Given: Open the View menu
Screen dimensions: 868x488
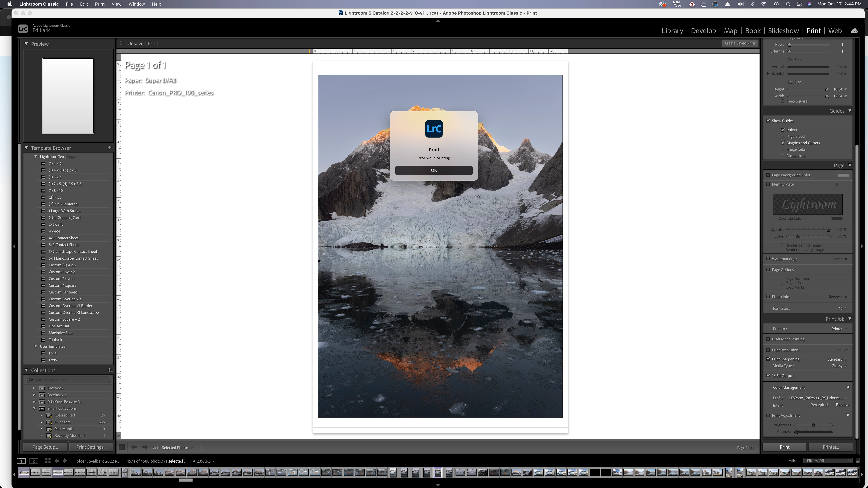Looking at the screenshot, I should tap(116, 4).
